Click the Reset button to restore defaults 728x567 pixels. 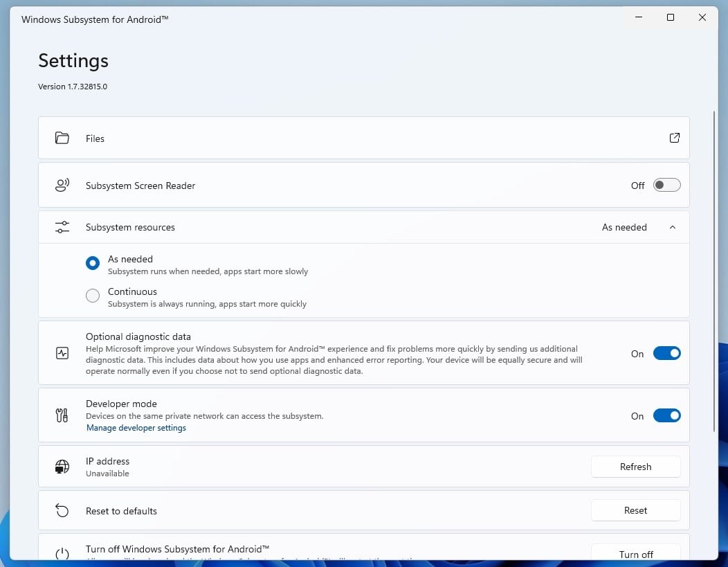(635, 510)
